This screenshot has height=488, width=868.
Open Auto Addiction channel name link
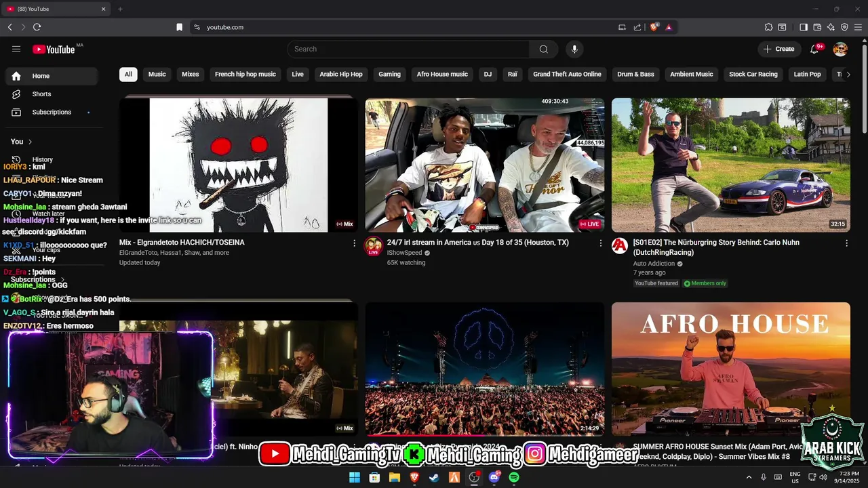[x=654, y=264]
